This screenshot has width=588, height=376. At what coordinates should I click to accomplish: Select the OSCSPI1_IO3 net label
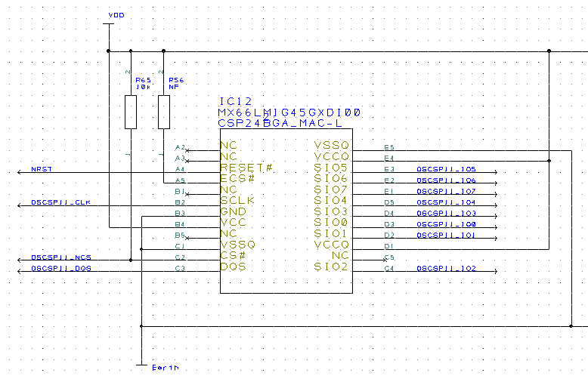[x=446, y=214]
